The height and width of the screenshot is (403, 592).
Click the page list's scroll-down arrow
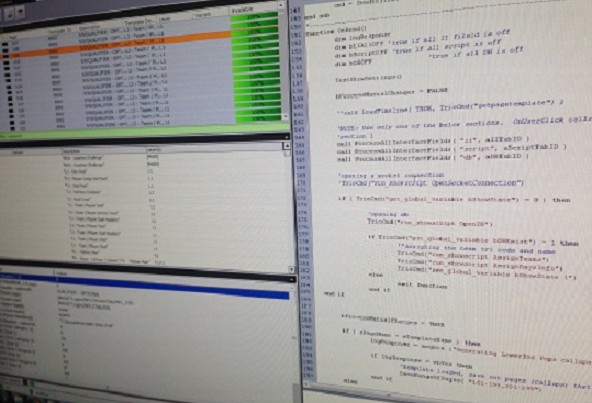tap(286, 117)
